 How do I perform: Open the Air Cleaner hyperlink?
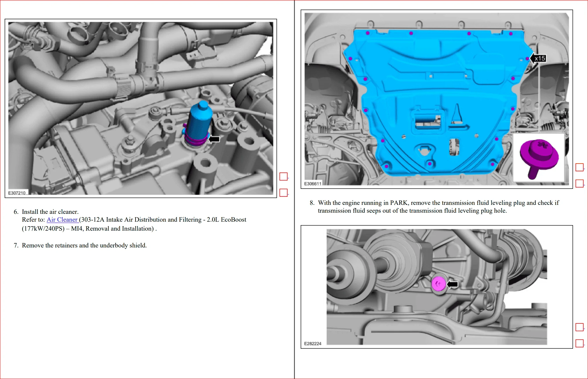pos(62,220)
